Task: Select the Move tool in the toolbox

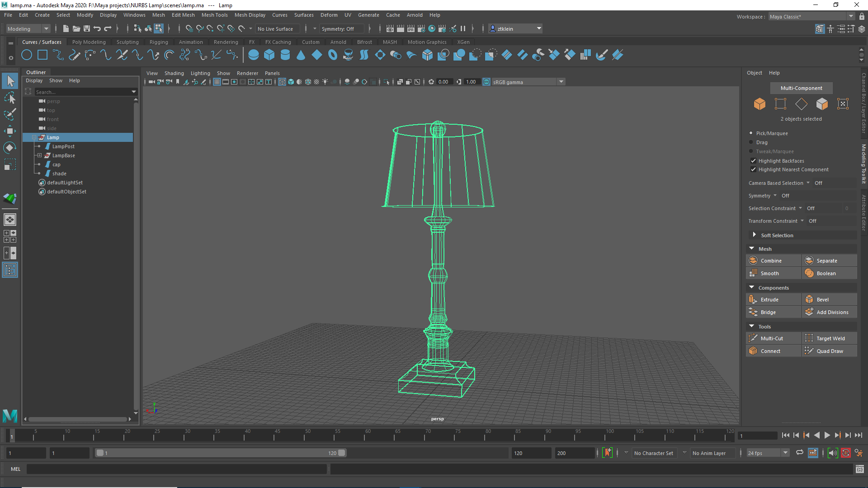Action: [10, 131]
